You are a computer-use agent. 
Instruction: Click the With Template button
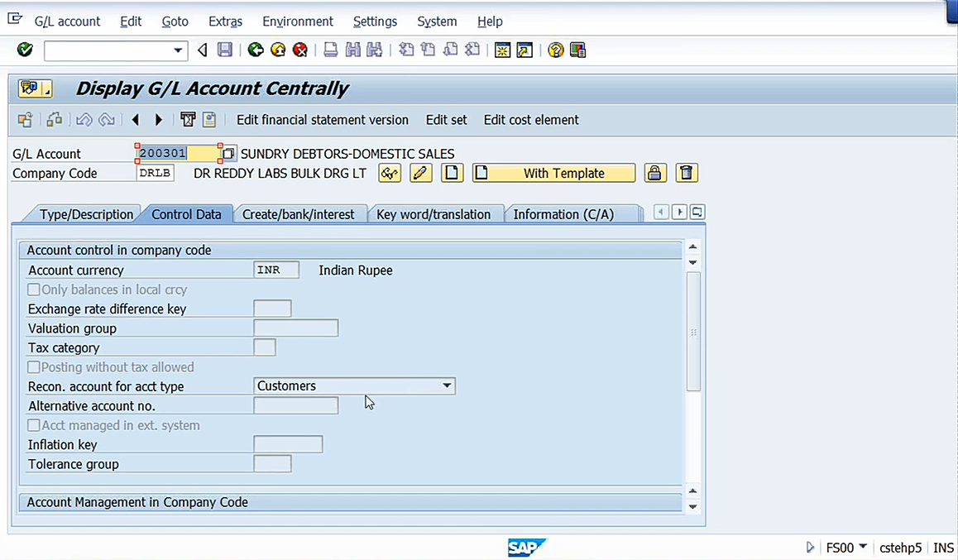pos(553,173)
